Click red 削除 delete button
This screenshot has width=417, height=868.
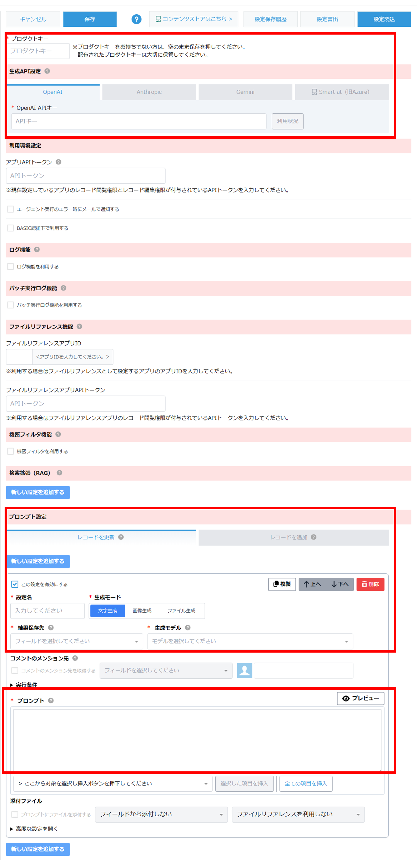click(370, 584)
